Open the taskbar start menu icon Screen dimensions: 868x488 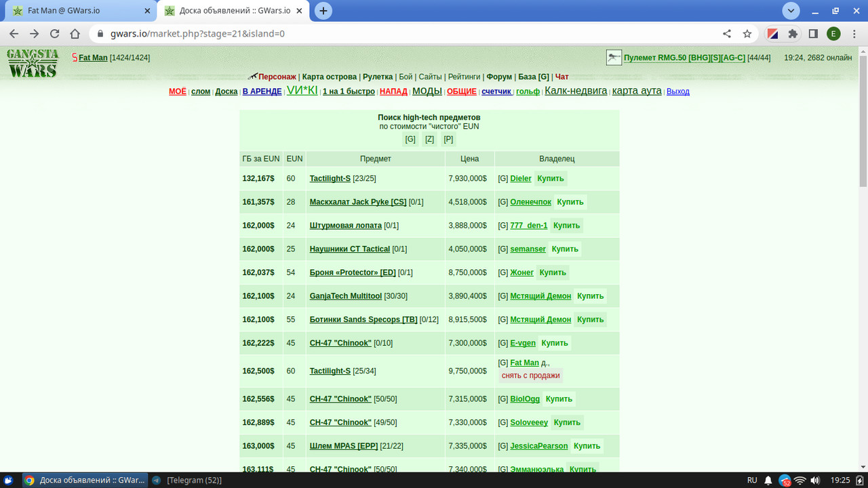point(9,480)
